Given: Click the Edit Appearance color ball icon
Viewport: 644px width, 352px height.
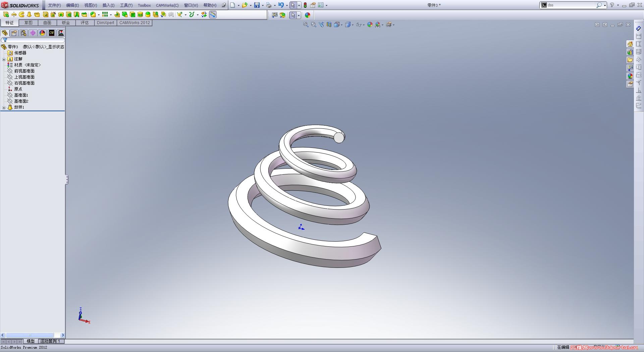Looking at the screenshot, I should click(370, 24).
